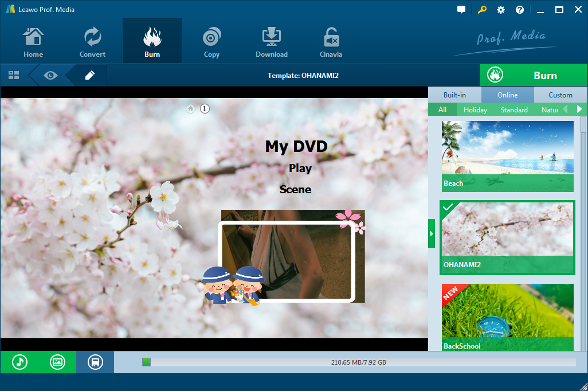Open the Download module
The width and height of the screenshot is (588, 391).
(x=272, y=42)
